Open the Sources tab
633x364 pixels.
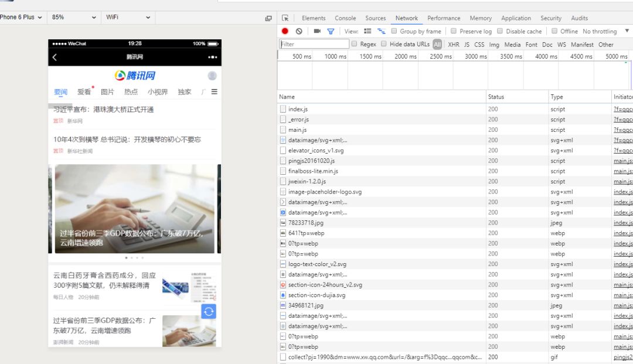click(x=376, y=18)
